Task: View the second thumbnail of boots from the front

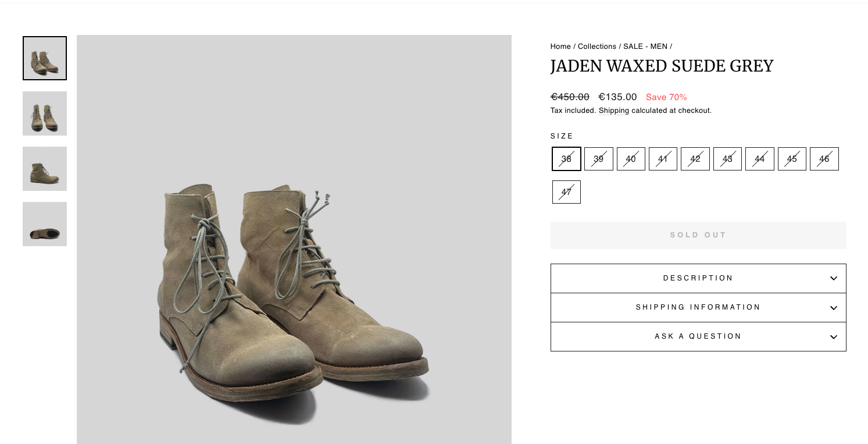Action: (x=45, y=113)
